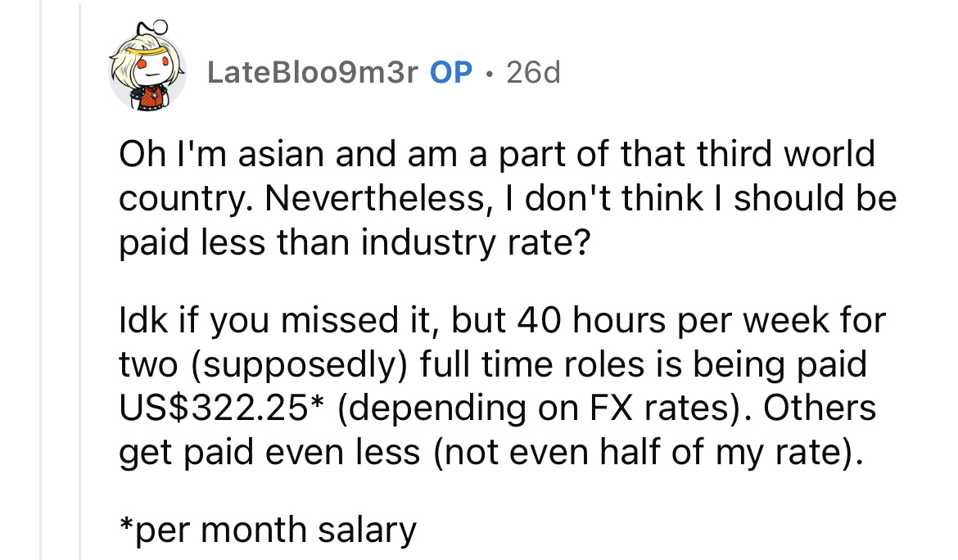Select the '*per month salary' footnote text
The width and height of the screenshot is (958, 560).
(x=268, y=530)
